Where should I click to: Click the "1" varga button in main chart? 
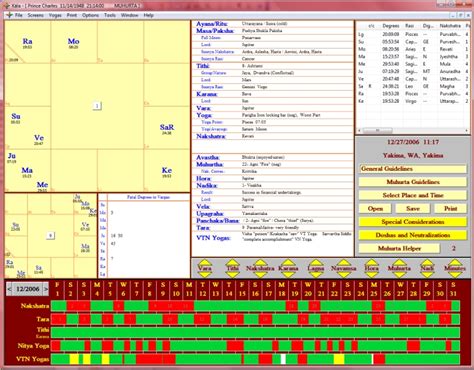(x=97, y=106)
